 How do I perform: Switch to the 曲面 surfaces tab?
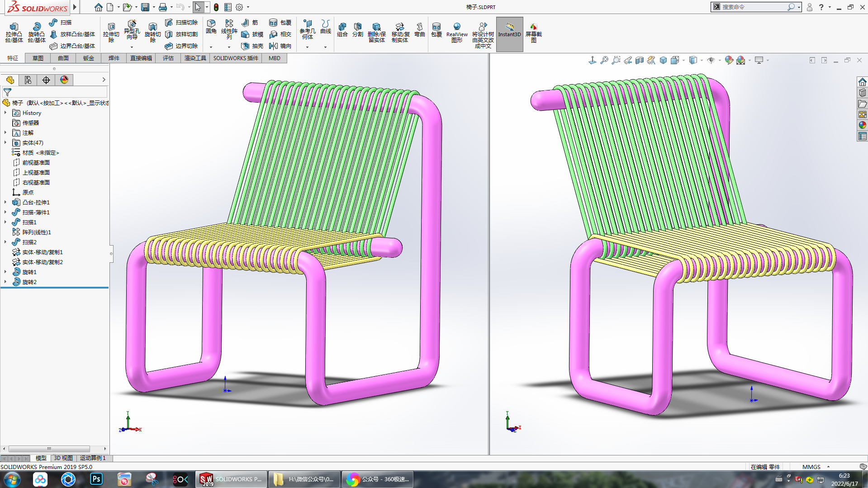click(63, 58)
